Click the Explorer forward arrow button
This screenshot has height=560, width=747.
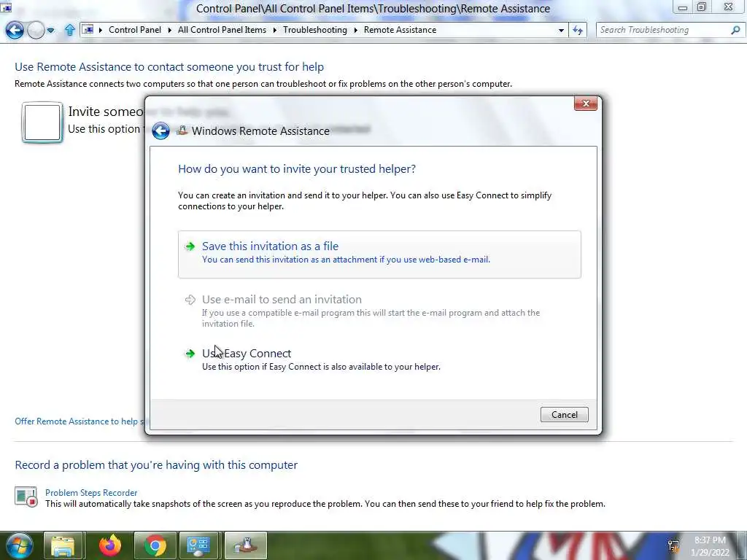tap(36, 31)
